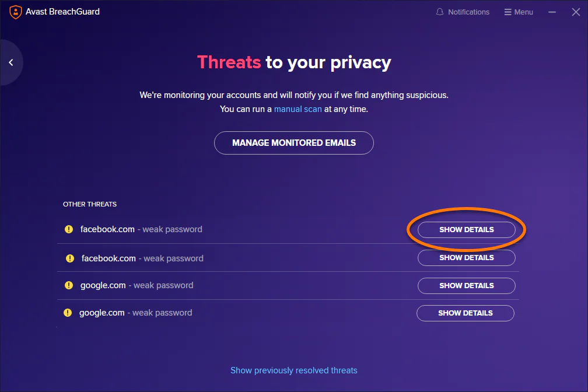Show details for first google.com weak password
Screen dimensions: 588x392
point(467,285)
